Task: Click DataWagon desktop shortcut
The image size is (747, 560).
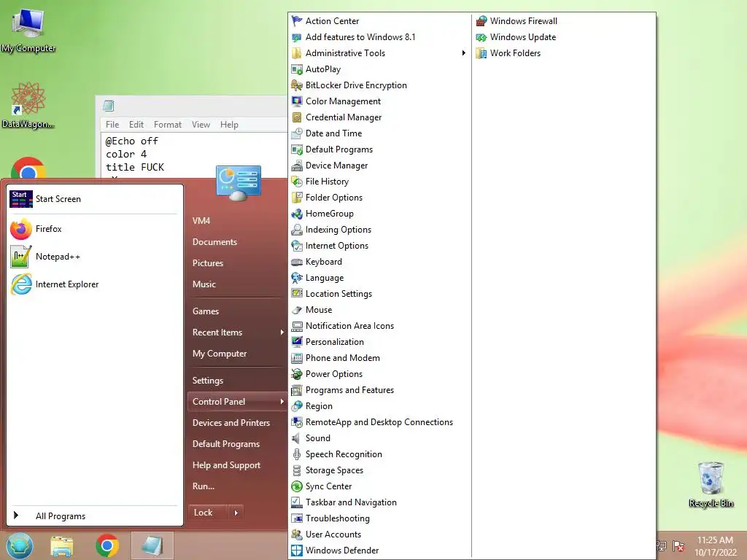Action: point(28,105)
